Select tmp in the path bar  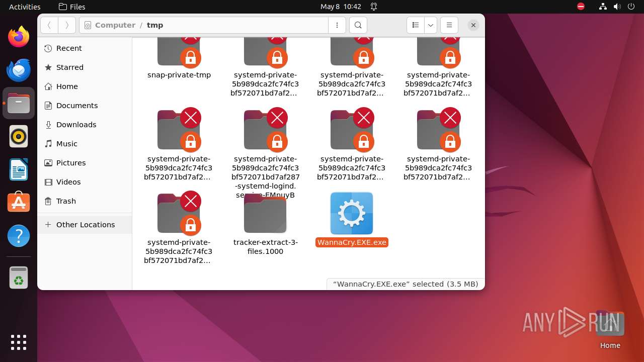pyautogui.click(x=155, y=25)
